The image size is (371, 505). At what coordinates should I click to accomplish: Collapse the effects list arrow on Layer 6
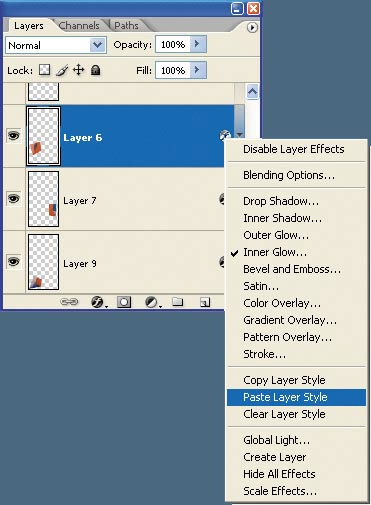click(239, 135)
